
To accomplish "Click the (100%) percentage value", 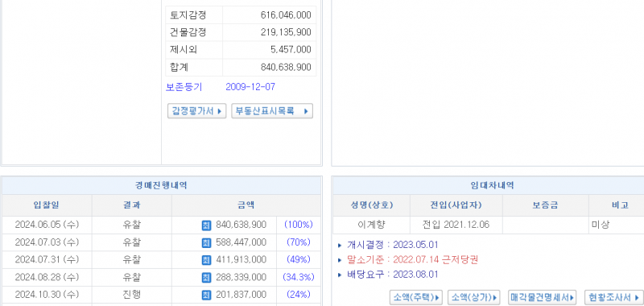I will [x=299, y=225].
